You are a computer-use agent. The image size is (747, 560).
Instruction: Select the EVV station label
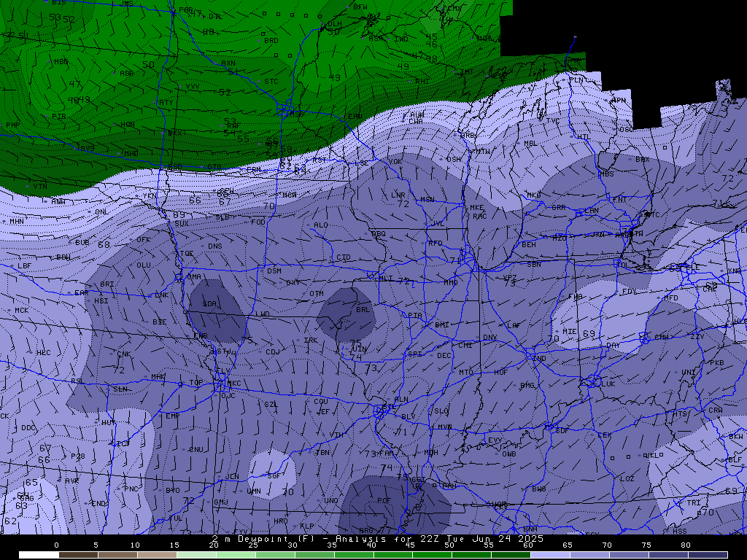[495, 441]
